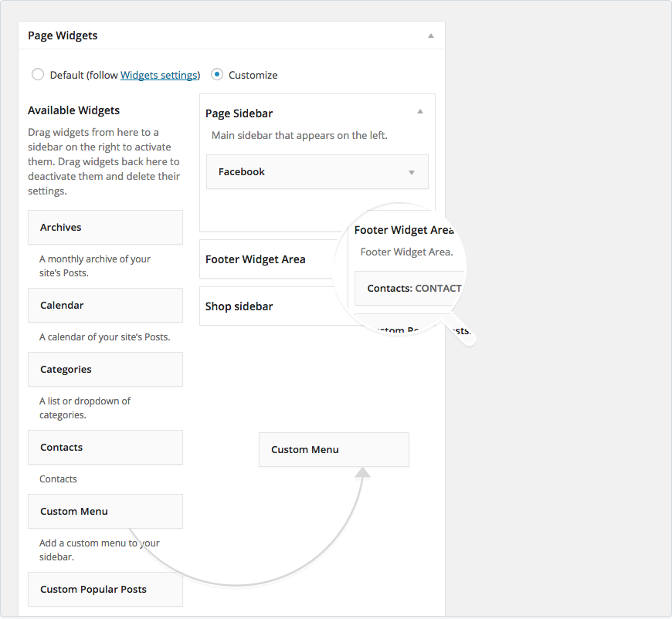Collapse the Page Sidebar section arrow

[420, 112]
